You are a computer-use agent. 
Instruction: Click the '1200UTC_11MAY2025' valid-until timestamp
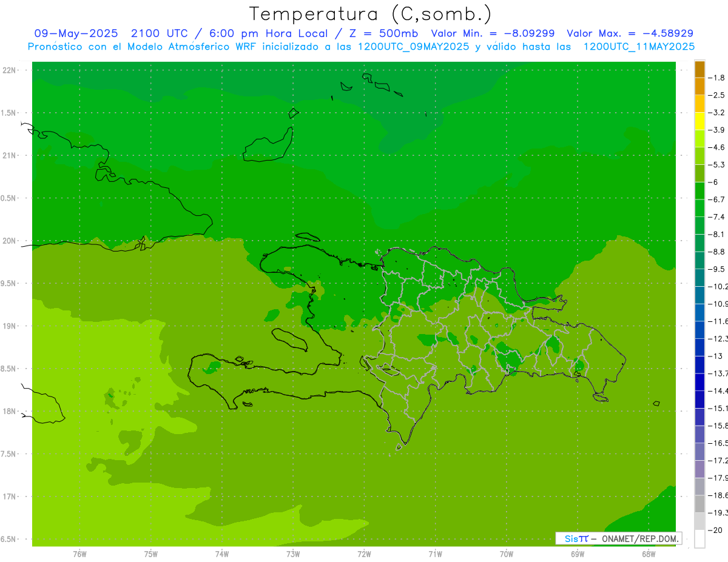pyautogui.click(x=639, y=47)
